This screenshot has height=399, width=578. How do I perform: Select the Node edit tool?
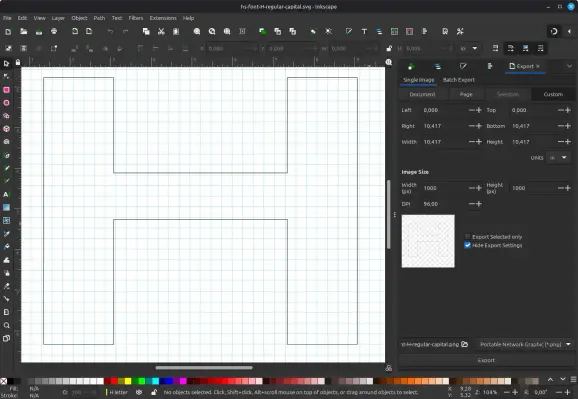click(6, 76)
